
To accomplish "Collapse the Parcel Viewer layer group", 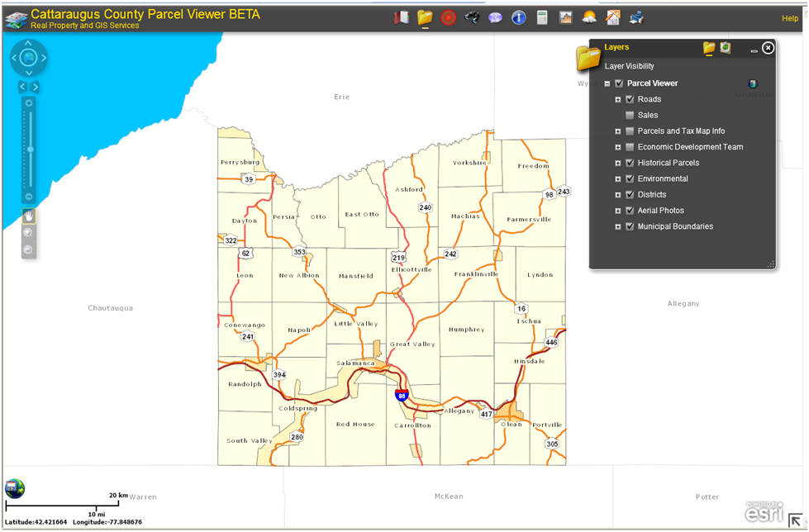I will [607, 83].
